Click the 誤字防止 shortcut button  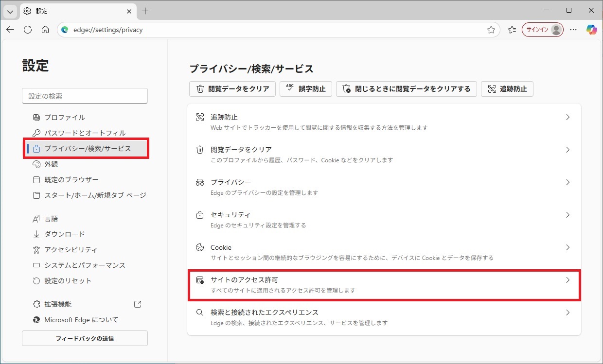[306, 89]
